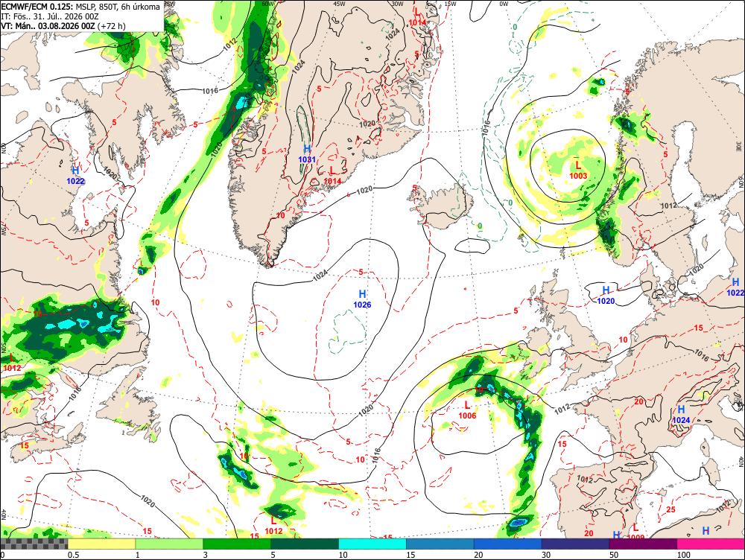Click the '0.5' legend scale value
745x560 pixels.
73,555
